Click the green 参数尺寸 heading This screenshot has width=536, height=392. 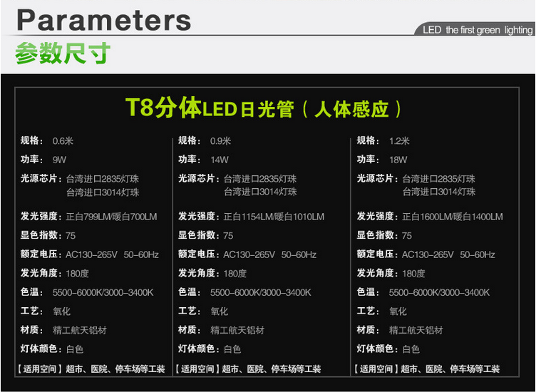[x=63, y=54]
